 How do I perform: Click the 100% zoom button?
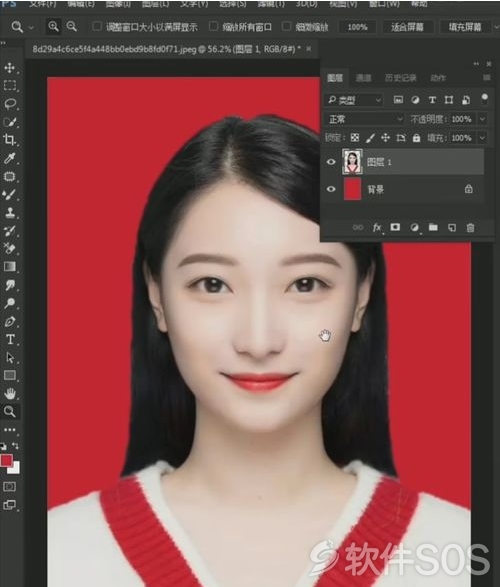357,27
